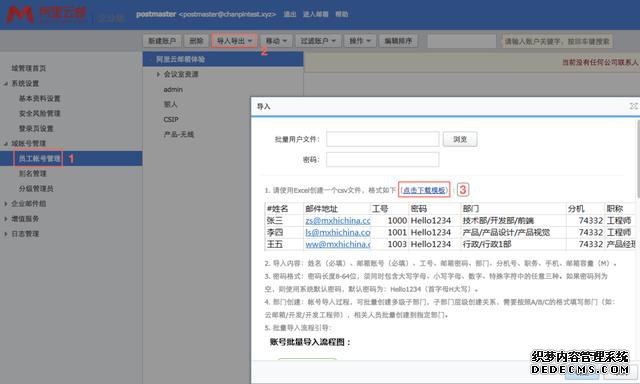The width and height of the screenshot is (640, 384).
Task: Click the red M Aliyun Mail logo
Action: (x=20, y=14)
